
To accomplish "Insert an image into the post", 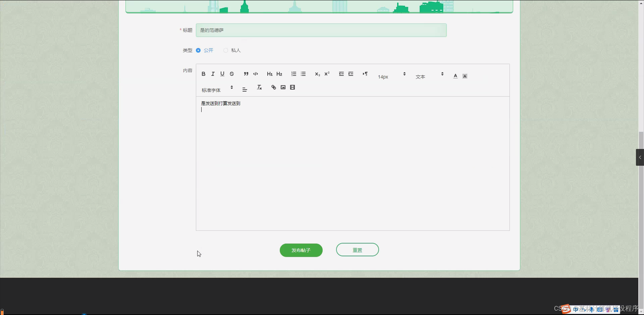I will click(x=283, y=87).
